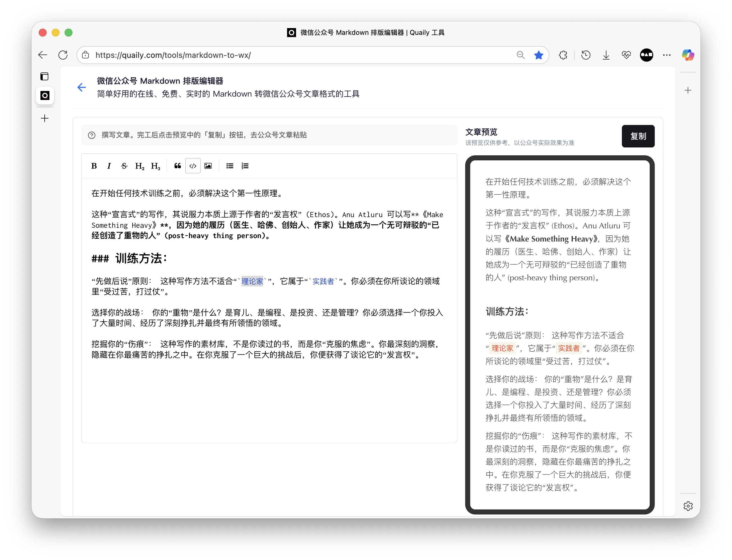732x560 pixels.
Task: Insert H2 heading
Action: 139,166
